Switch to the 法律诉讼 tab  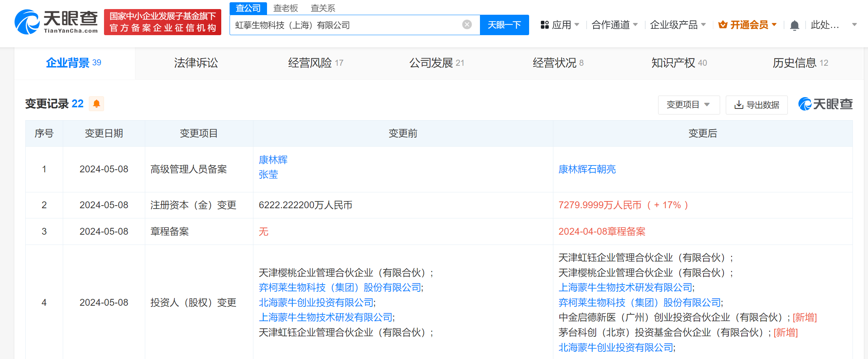(196, 63)
